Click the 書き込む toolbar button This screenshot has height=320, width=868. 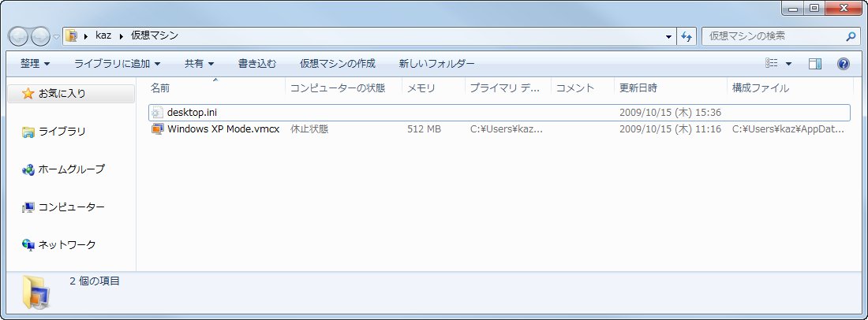pyautogui.click(x=257, y=64)
